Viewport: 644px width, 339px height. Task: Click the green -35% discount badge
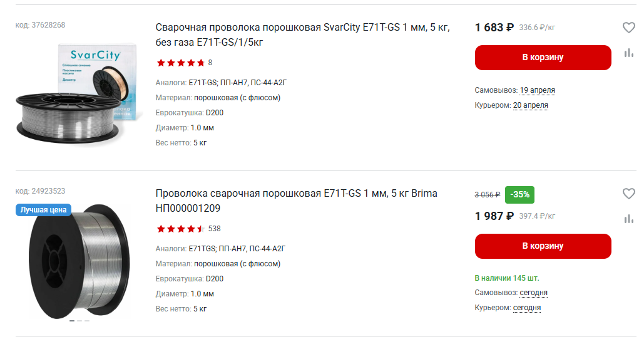519,194
